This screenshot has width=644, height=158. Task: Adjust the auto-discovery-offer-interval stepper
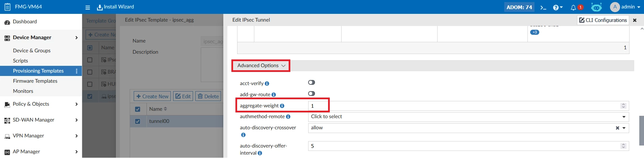(623, 146)
